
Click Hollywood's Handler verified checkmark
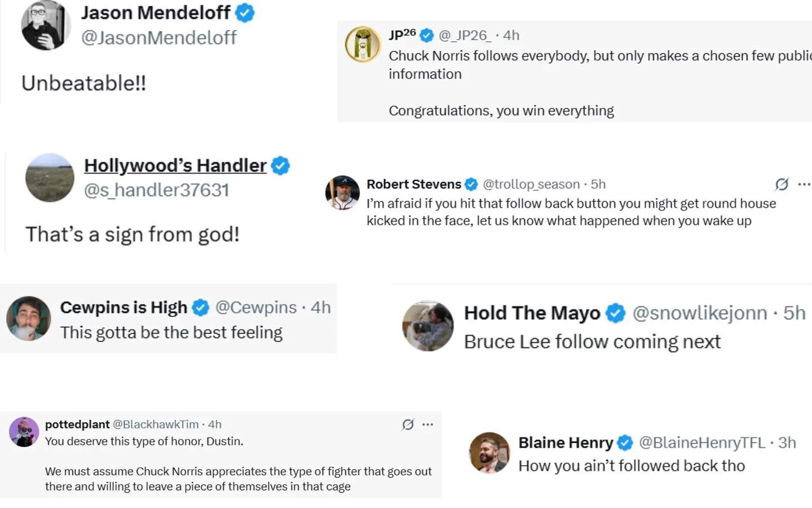(x=280, y=165)
